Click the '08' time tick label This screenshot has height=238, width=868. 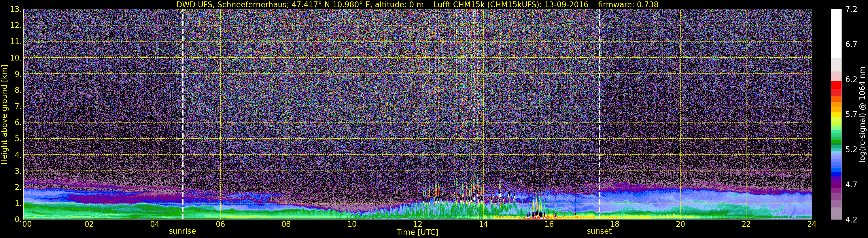[x=286, y=224]
